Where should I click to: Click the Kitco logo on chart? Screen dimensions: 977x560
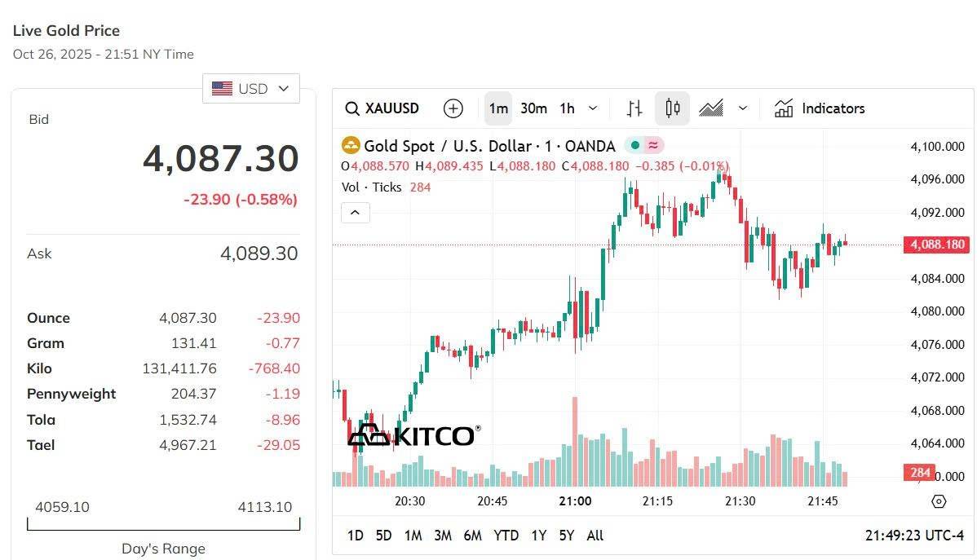click(414, 435)
